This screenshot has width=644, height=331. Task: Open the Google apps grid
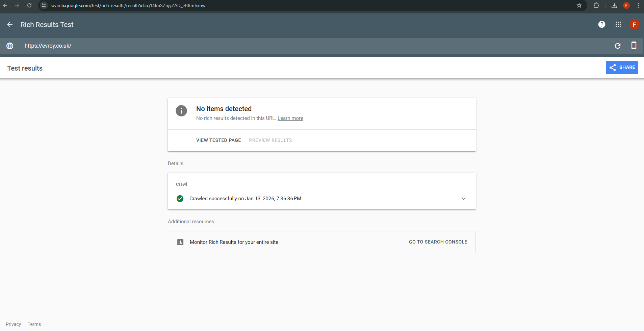coord(618,25)
